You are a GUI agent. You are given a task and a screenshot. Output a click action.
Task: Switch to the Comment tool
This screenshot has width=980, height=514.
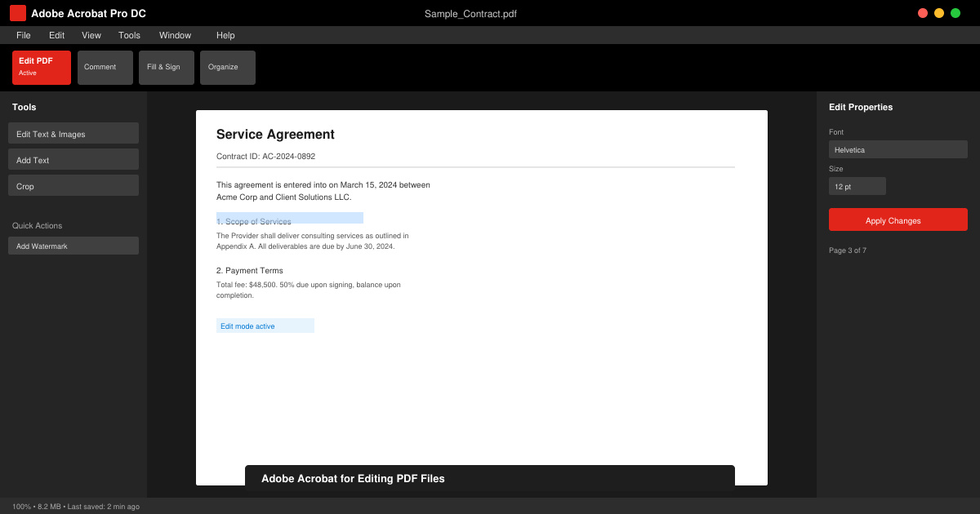(105, 68)
